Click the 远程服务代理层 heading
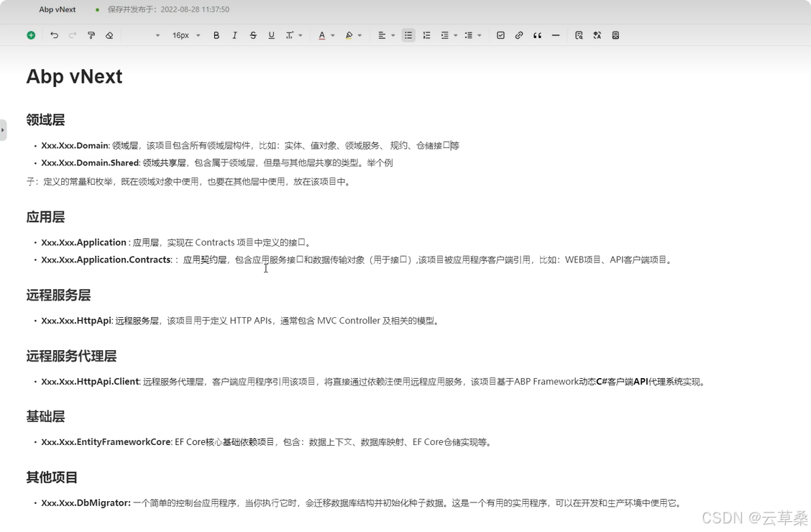This screenshot has width=811, height=532. tap(71, 356)
